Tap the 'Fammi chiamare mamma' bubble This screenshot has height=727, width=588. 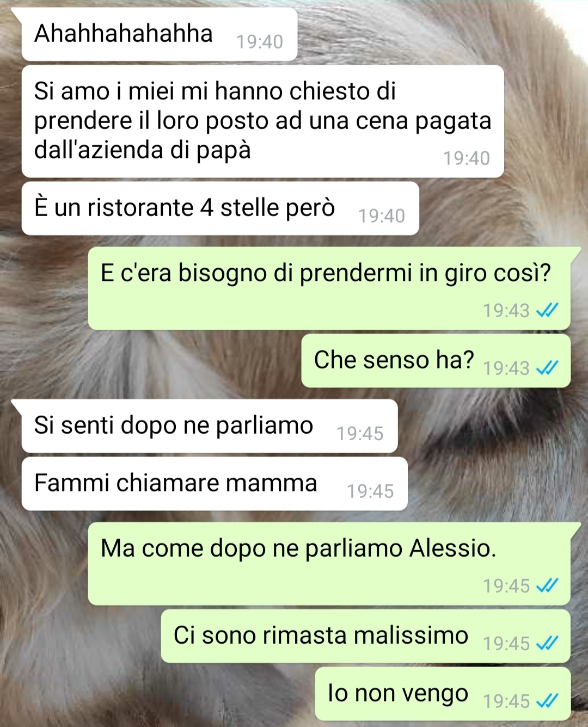215,484
